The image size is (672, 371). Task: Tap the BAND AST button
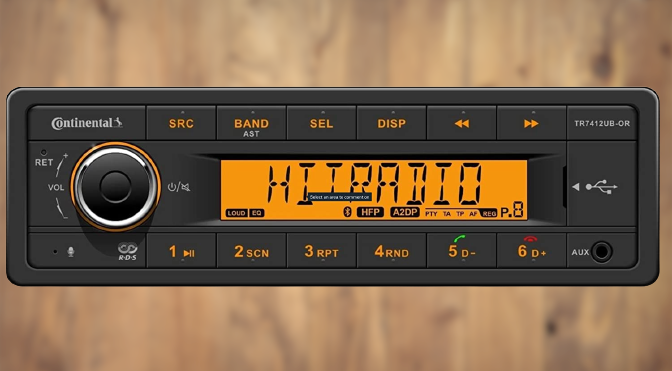[251, 123]
